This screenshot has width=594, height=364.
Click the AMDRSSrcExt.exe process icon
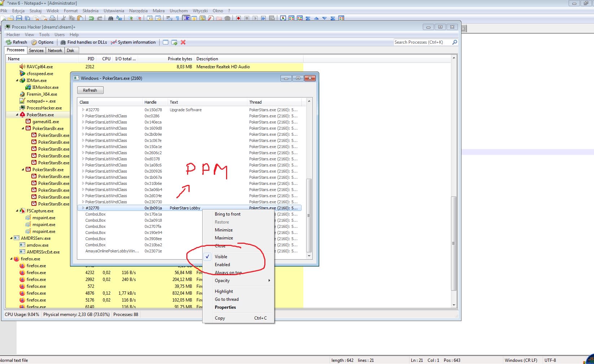pos(22,252)
